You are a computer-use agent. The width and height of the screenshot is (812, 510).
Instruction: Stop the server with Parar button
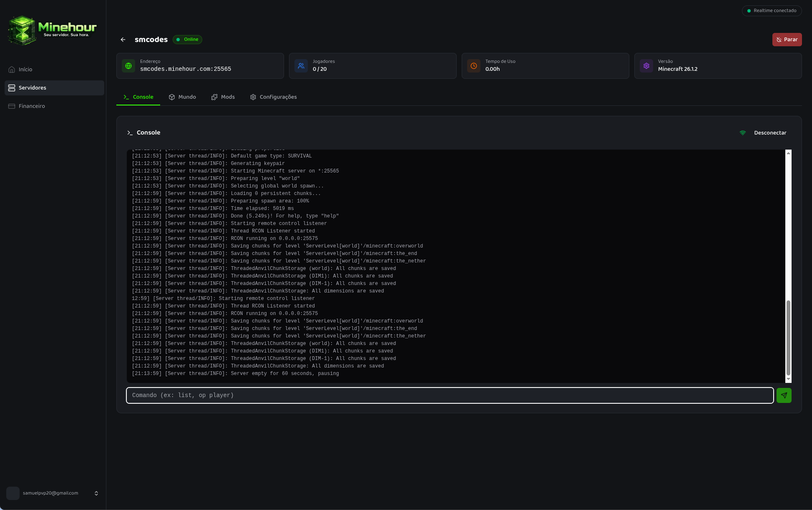click(x=787, y=40)
